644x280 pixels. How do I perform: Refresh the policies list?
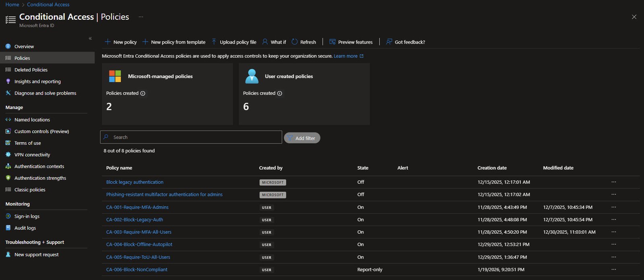pyautogui.click(x=304, y=42)
